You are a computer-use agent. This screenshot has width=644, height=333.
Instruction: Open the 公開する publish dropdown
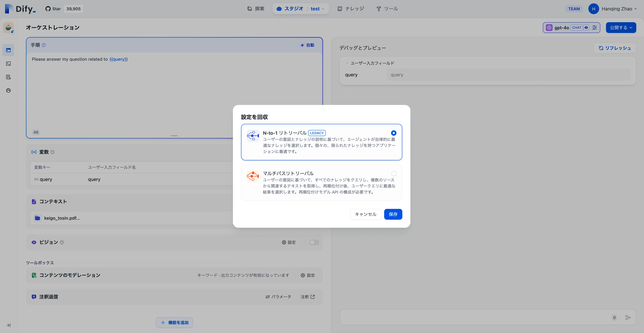[621, 28]
